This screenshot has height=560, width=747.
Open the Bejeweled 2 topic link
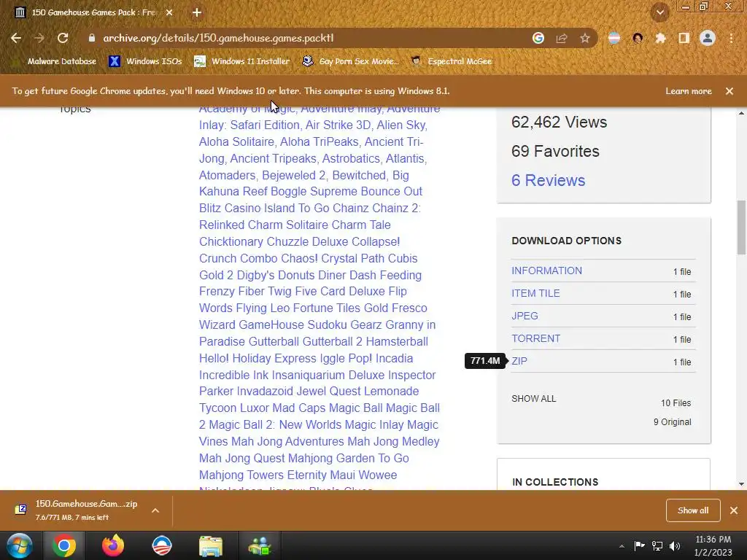(293, 175)
